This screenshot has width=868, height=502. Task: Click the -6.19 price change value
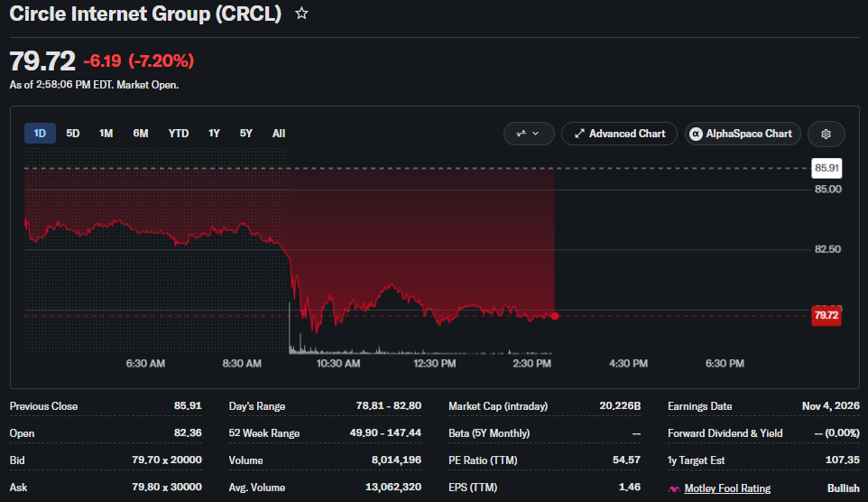pyautogui.click(x=102, y=60)
